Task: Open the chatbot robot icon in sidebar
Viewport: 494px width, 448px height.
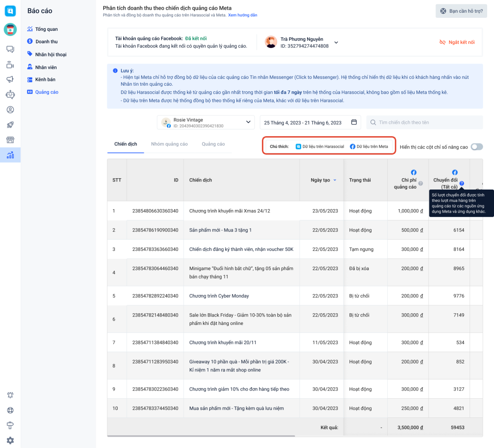Action: pos(10,95)
